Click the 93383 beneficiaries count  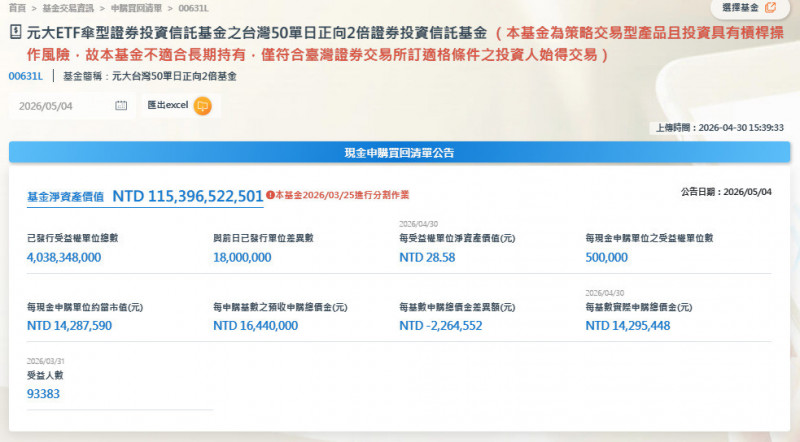pos(43,394)
